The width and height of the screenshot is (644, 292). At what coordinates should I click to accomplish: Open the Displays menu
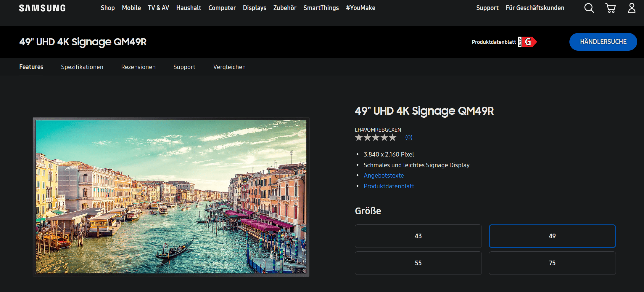click(255, 8)
